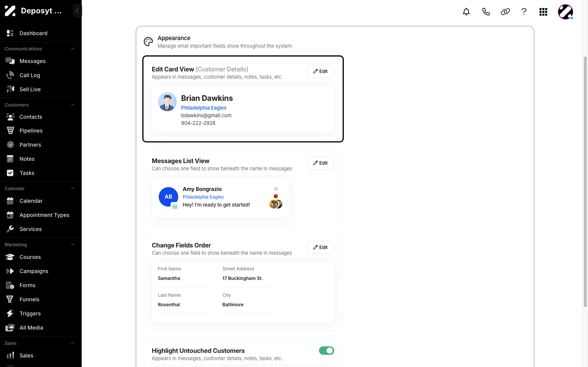Click the Courses graduation cap icon
The height and width of the screenshot is (367, 588).
pos(10,257)
